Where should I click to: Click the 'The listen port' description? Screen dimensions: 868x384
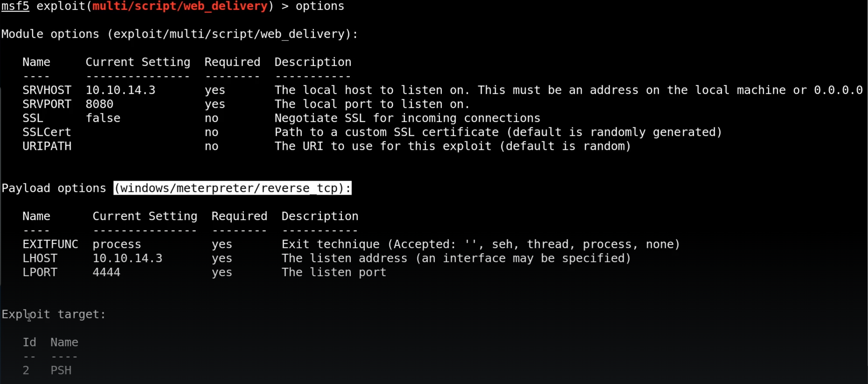[x=334, y=272]
